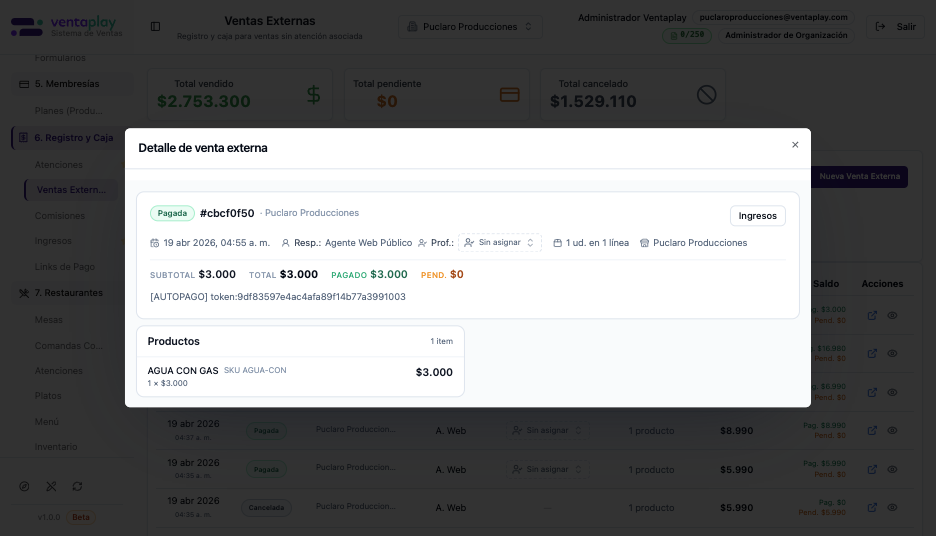The width and height of the screenshot is (936, 536).
Task: View details of the Pag. $3.000 row
Action: (892, 315)
